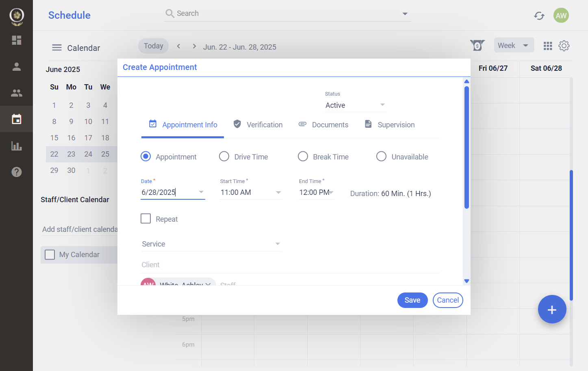Open the Week view dropdown

click(x=514, y=45)
